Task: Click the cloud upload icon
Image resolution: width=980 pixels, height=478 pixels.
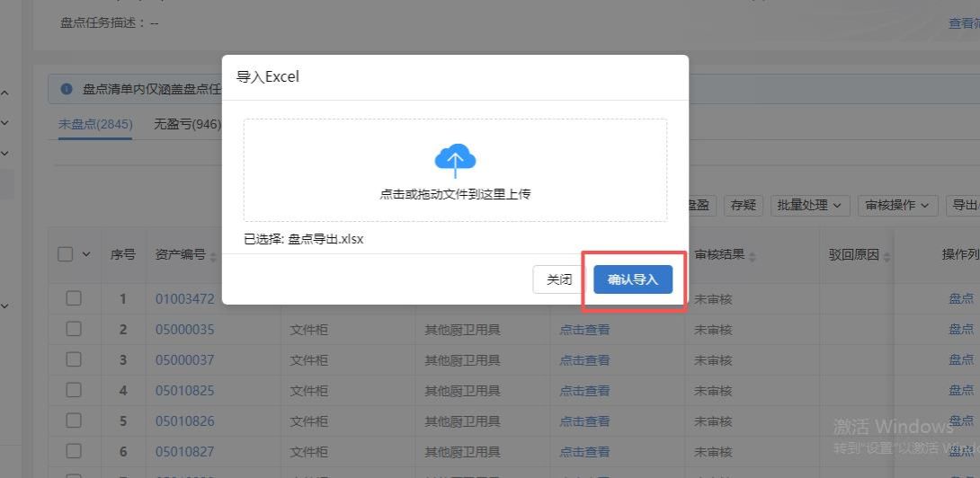Action: click(x=455, y=160)
